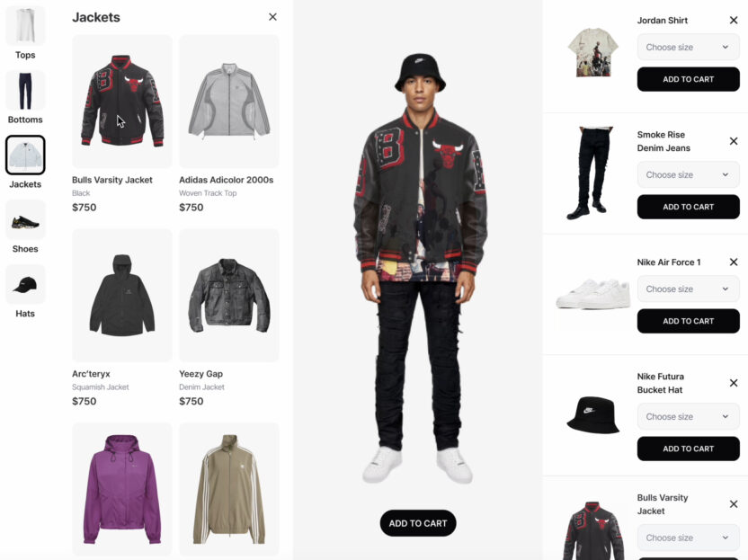Expand Jordan Shirt size dropdown

tap(689, 48)
